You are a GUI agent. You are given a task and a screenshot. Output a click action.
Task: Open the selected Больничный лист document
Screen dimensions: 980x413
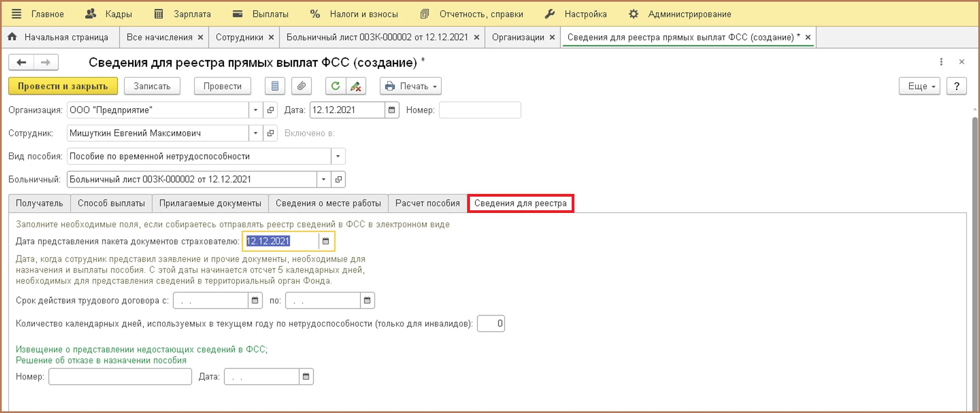[x=338, y=179]
